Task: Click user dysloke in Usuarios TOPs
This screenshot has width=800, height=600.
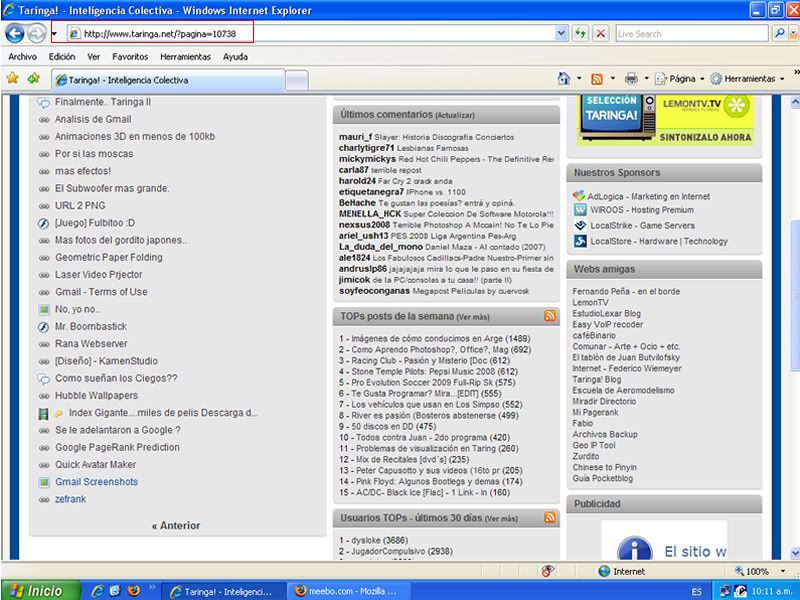Action: click(366, 540)
